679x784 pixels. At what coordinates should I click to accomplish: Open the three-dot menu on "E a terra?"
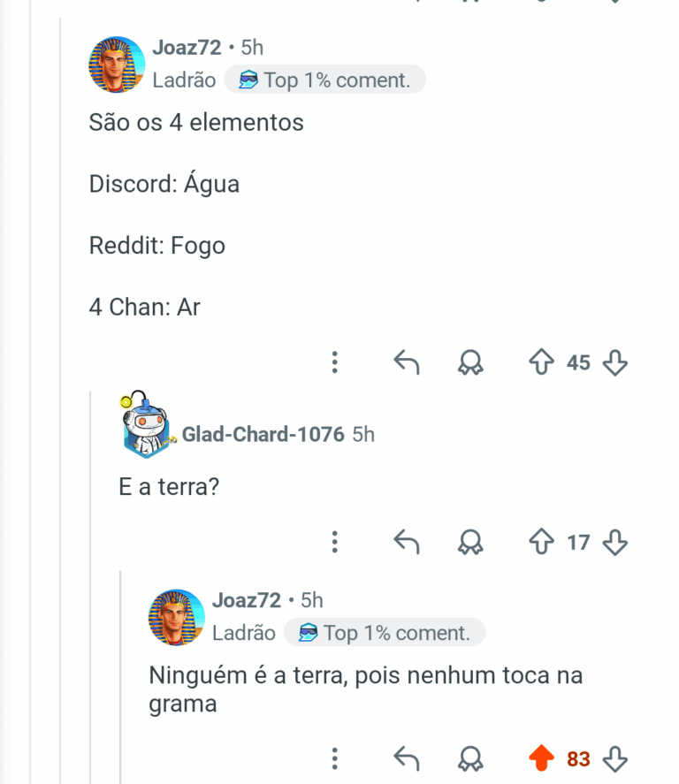335,542
